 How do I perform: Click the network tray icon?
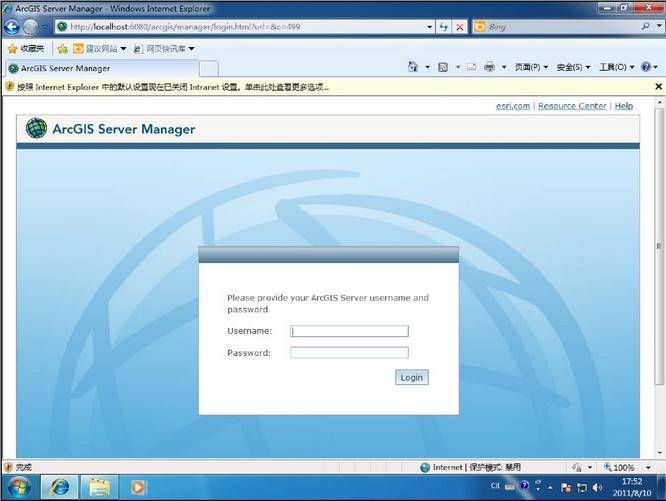[x=581, y=488]
